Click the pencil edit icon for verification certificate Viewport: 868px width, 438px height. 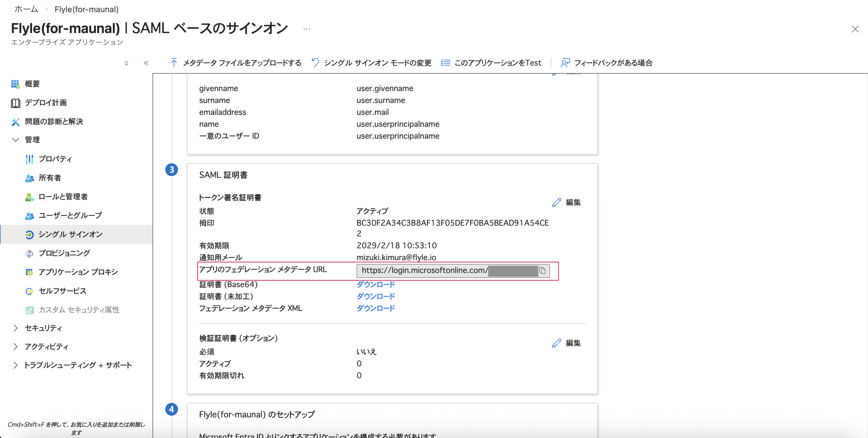[556, 343]
